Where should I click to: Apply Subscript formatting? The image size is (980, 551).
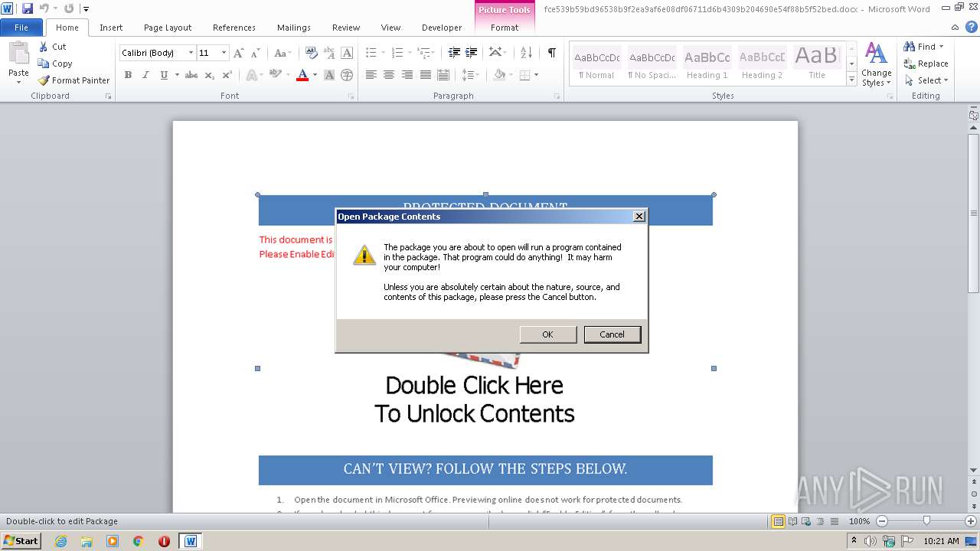(210, 75)
